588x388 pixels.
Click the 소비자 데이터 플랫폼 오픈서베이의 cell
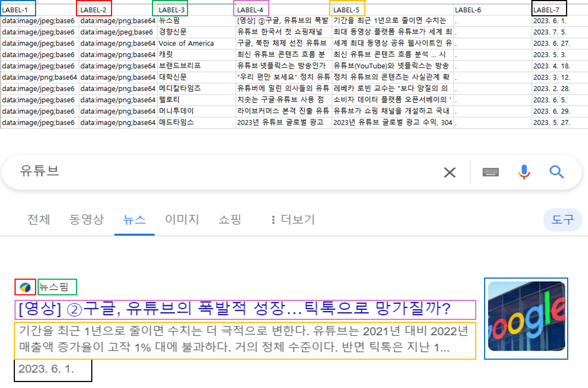[x=392, y=100]
